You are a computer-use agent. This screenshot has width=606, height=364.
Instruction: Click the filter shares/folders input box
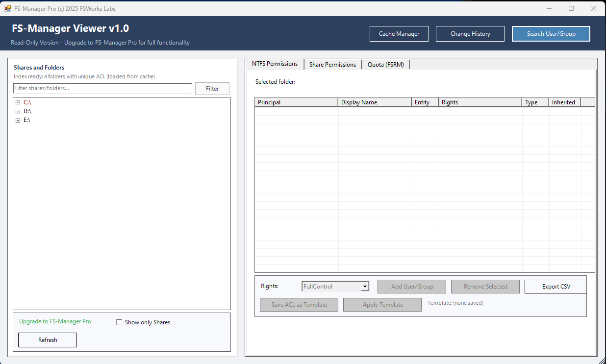102,88
